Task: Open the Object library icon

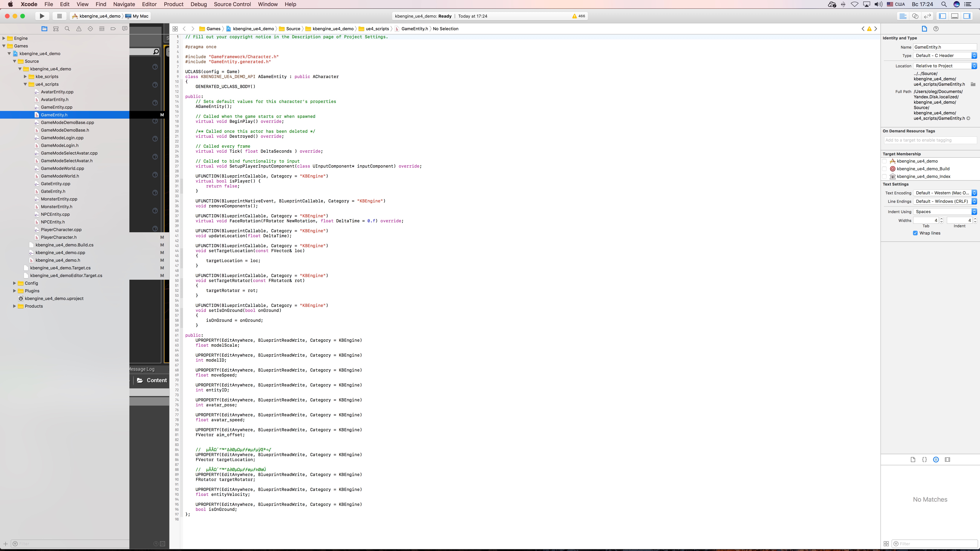Action: coord(936,460)
